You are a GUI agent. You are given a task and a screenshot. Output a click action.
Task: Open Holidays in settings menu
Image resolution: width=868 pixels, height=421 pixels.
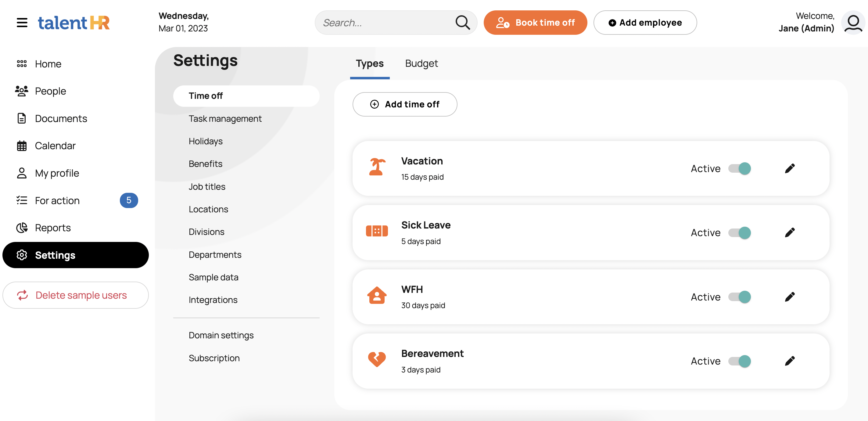coord(206,141)
